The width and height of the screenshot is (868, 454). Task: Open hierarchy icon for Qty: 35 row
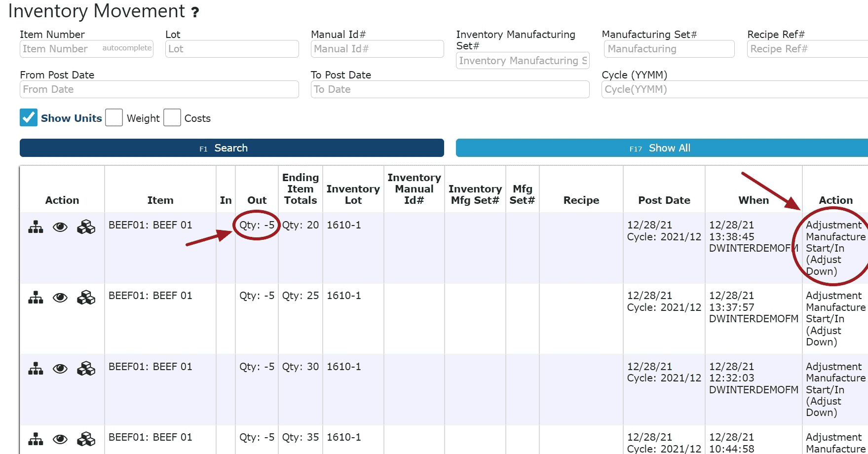click(x=36, y=439)
